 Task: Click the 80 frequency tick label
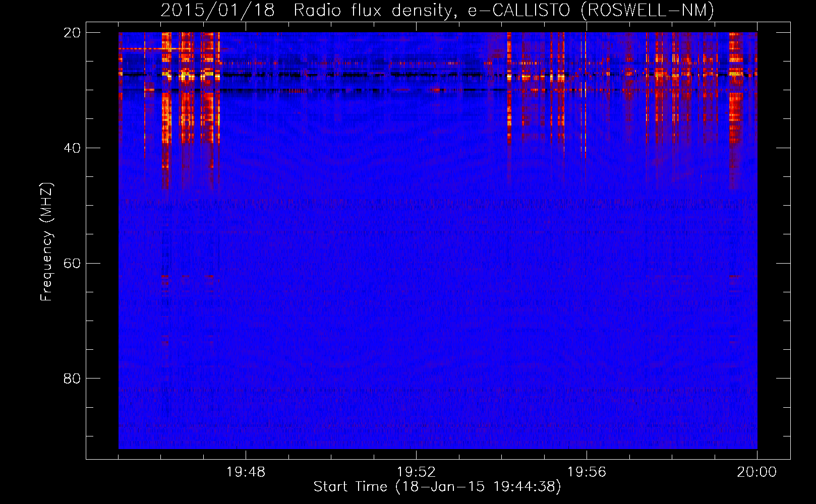[x=72, y=379]
